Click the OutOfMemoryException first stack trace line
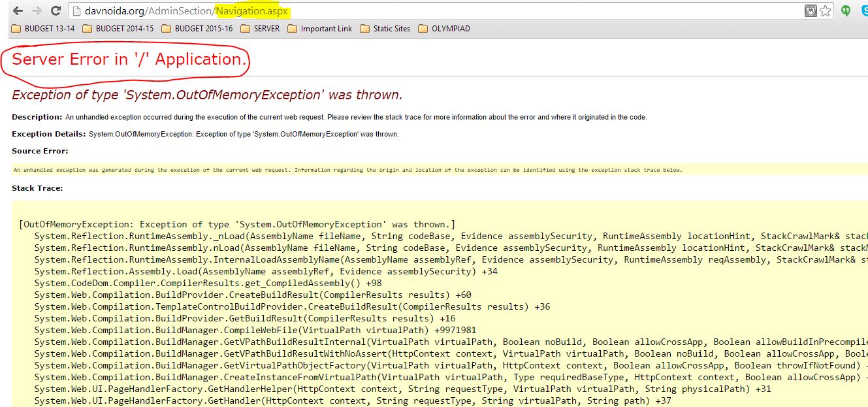This screenshot has height=407, width=868. (x=238, y=224)
